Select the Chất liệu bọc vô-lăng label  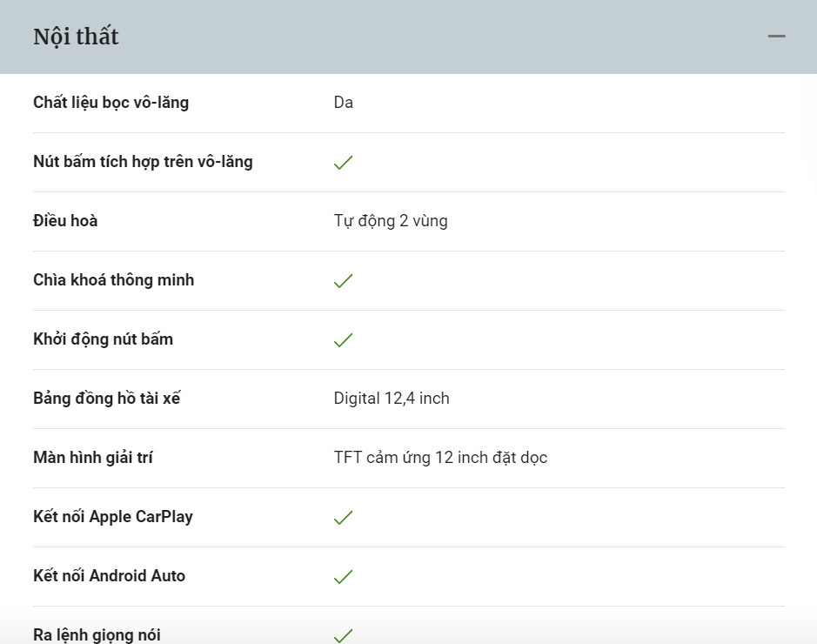click(x=111, y=103)
